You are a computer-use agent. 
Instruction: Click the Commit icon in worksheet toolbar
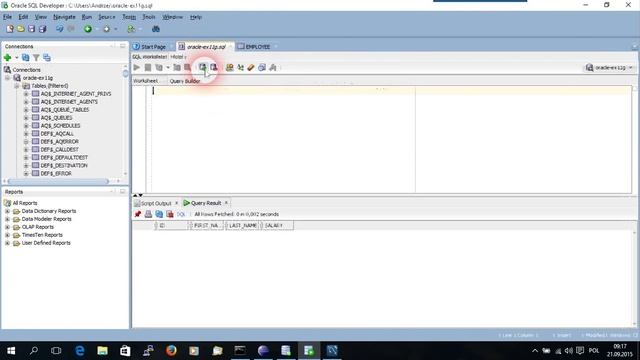tap(203, 67)
